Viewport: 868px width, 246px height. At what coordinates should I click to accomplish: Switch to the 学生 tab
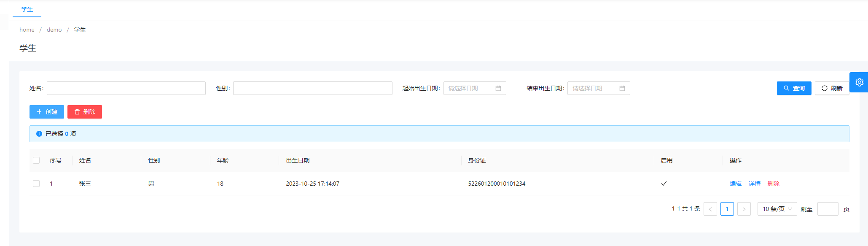click(x=27, y=9)
